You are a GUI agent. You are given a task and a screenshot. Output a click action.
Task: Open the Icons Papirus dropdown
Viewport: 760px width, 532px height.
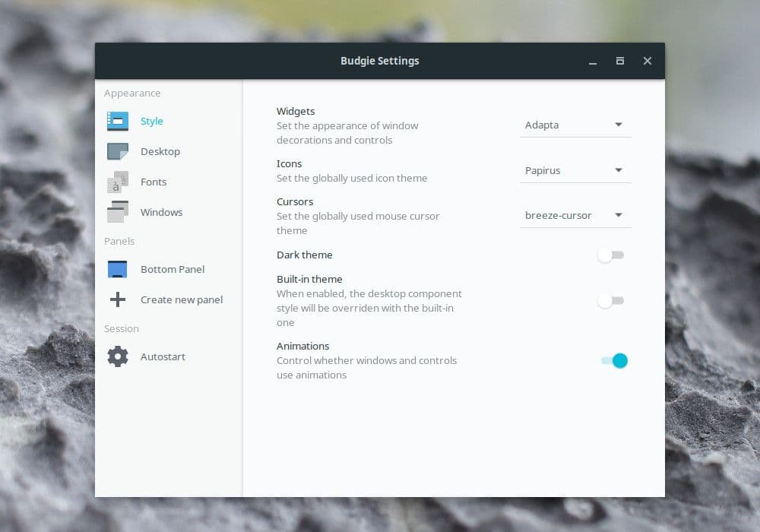tap(575, 170)
